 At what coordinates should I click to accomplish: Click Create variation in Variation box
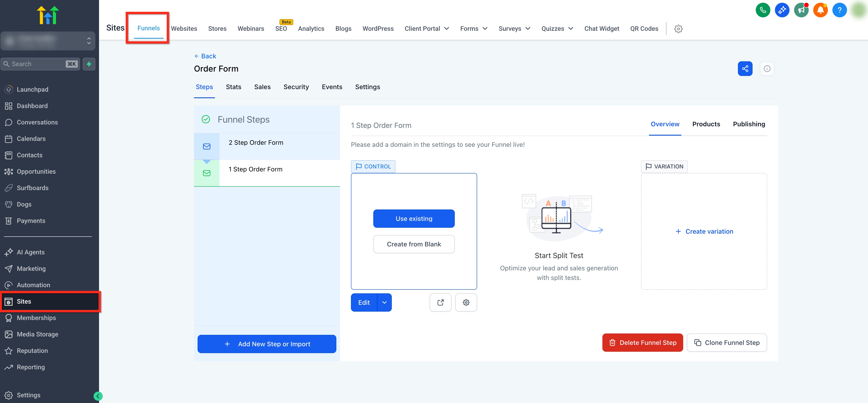click(704, 231)
